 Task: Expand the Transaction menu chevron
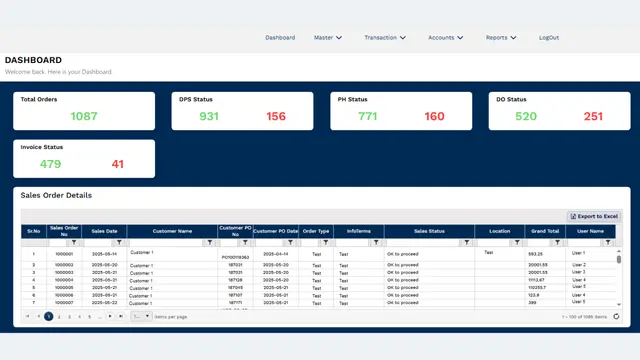click(x=403, y=38)
